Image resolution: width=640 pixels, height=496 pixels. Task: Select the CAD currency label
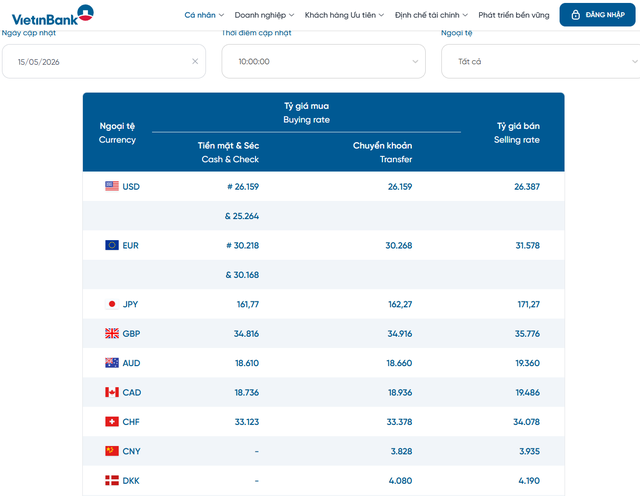[x=132, y=392]
